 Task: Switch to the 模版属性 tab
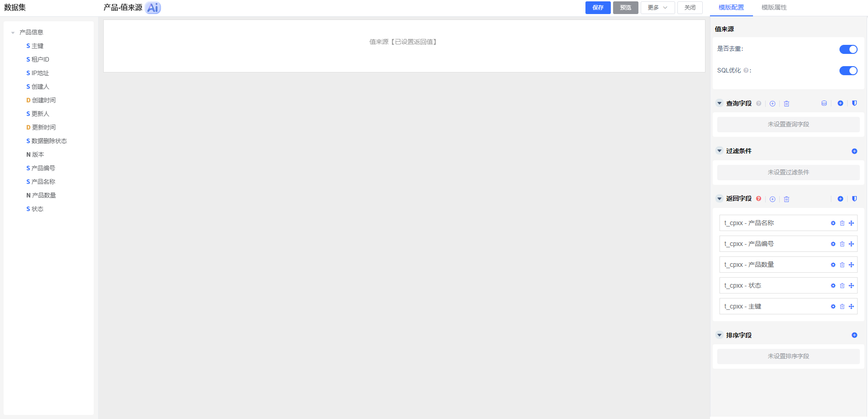(774, 8)
